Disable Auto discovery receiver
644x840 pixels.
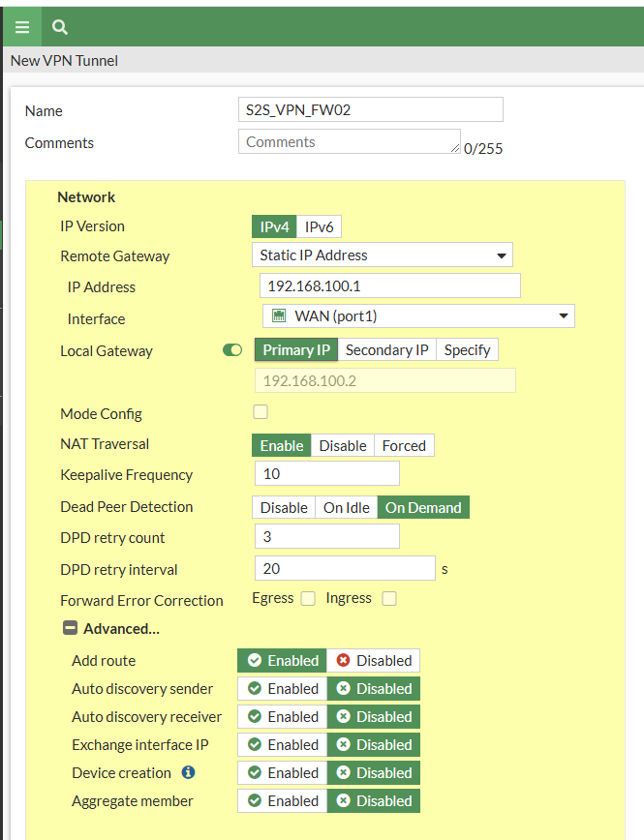(374, 717)
